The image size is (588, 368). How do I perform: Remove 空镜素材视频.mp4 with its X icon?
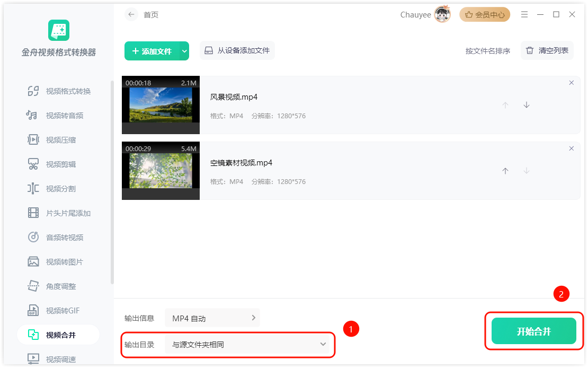(571, 148)
